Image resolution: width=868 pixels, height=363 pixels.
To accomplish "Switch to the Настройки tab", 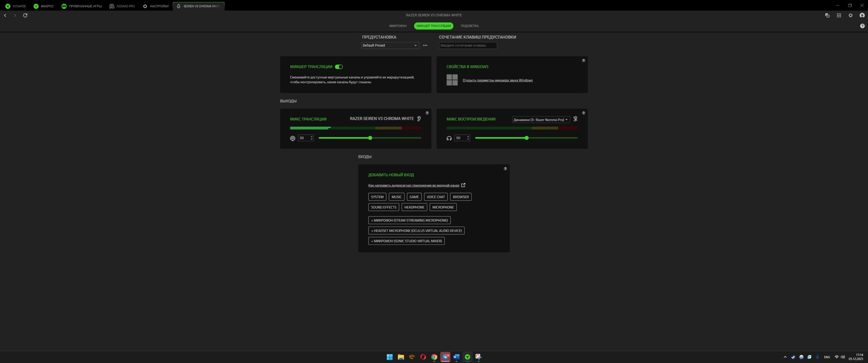I will click(x=156, y=6).
